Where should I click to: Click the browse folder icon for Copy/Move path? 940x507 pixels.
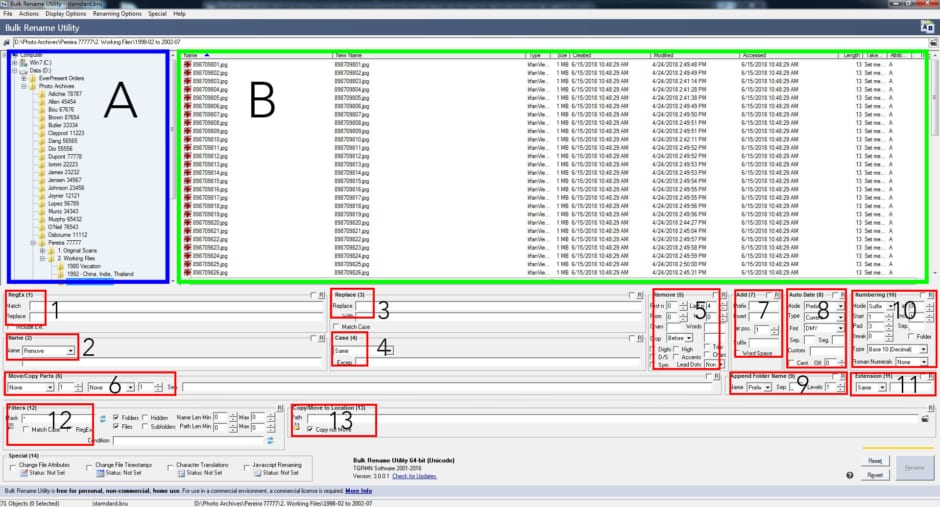(x=926, y=418)
